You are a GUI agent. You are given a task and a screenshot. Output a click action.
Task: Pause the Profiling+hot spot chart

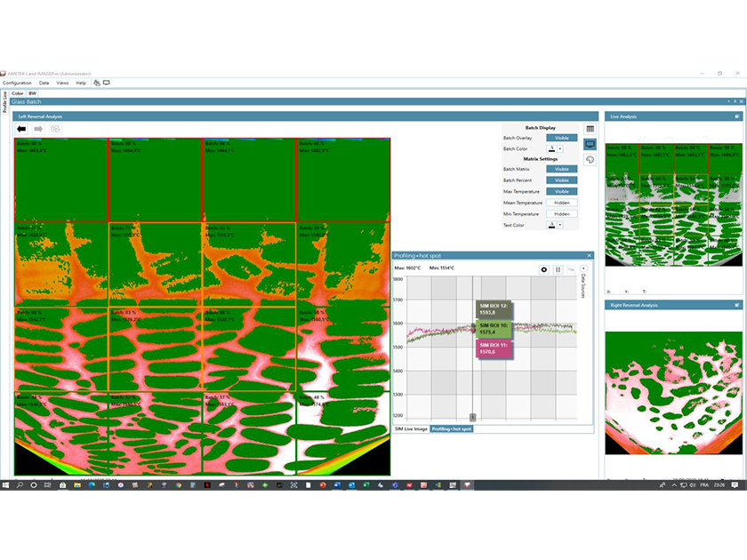[x=558, y=269]
